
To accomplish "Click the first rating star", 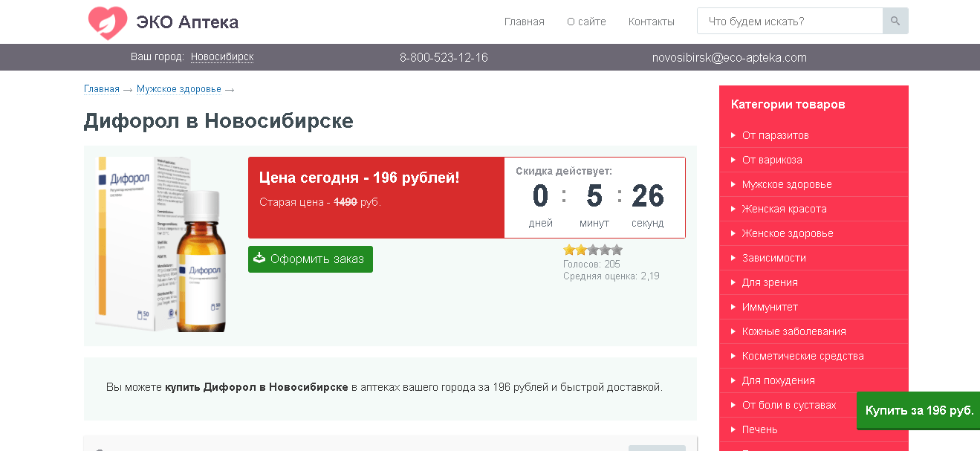I will 569,250.
